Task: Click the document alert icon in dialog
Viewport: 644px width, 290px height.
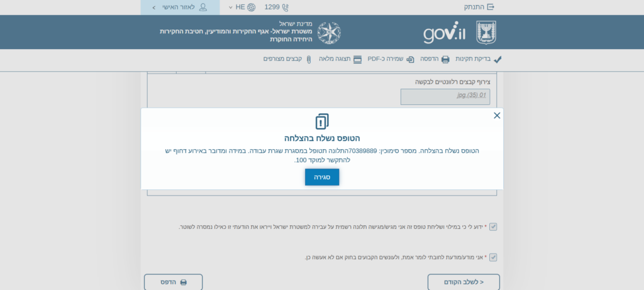Action: click(322, 121)
